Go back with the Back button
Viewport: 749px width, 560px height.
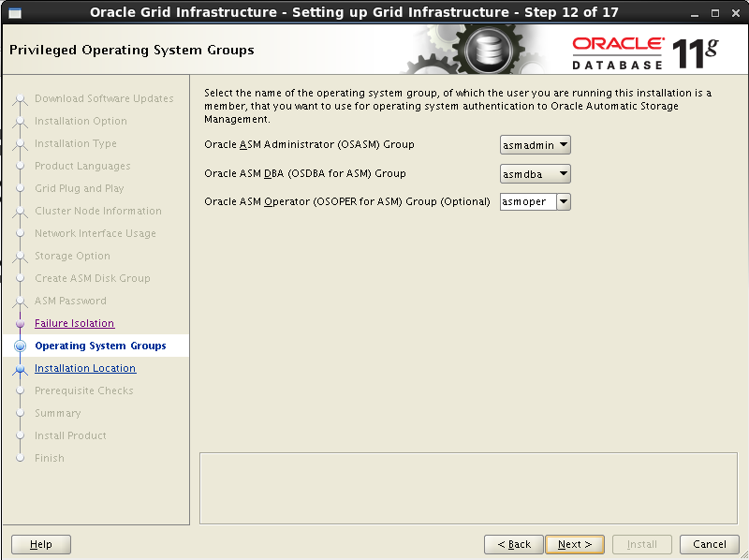tap(513, 544)
